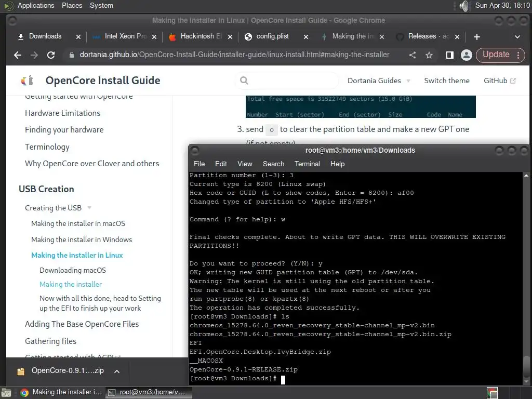
Task: Click the terminal window menu icon
Action: coord(195,150)
